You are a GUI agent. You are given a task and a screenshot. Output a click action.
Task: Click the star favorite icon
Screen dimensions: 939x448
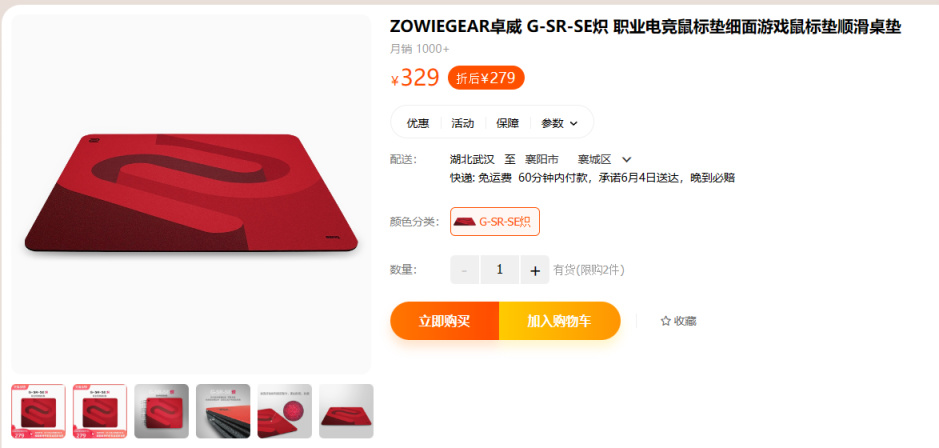coord(665,321)
